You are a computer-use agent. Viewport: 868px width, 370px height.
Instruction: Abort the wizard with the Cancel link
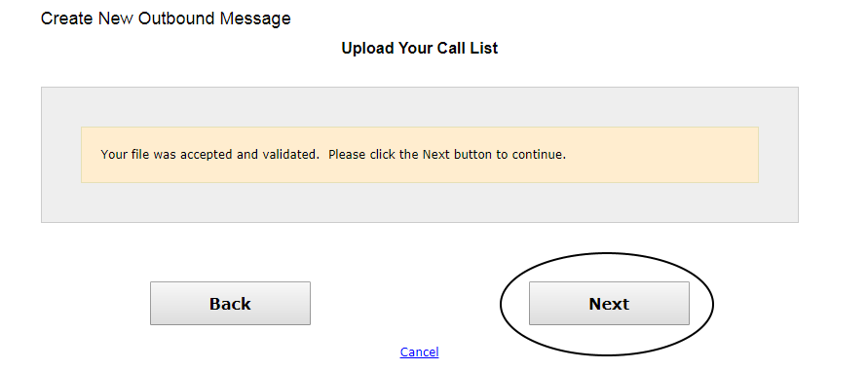click(x=419, y=351)
